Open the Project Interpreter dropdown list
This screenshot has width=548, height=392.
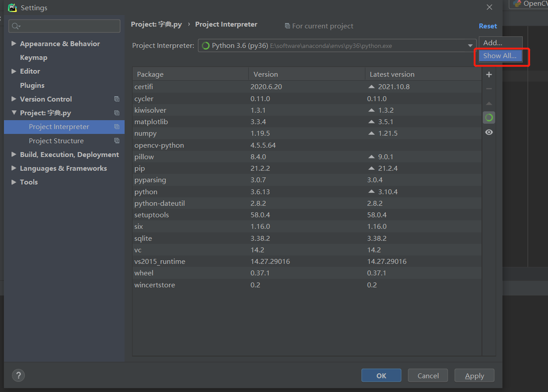[x=470, y=45]
